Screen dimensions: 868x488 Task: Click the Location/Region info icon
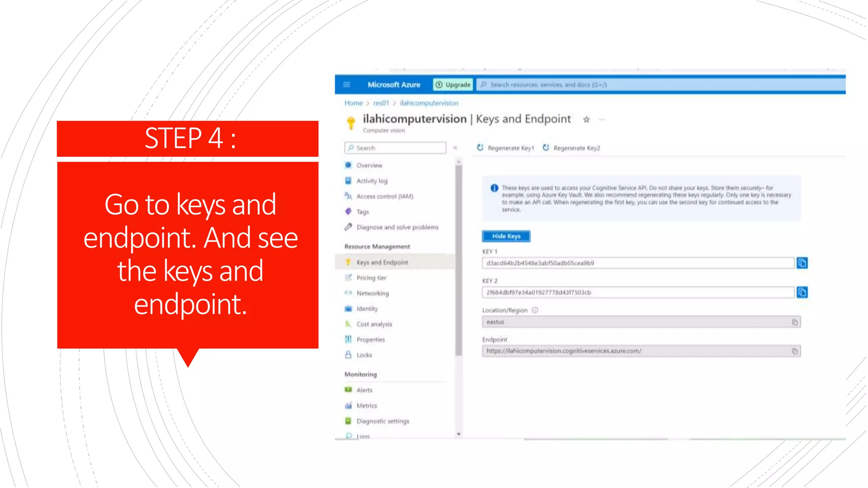535,310
